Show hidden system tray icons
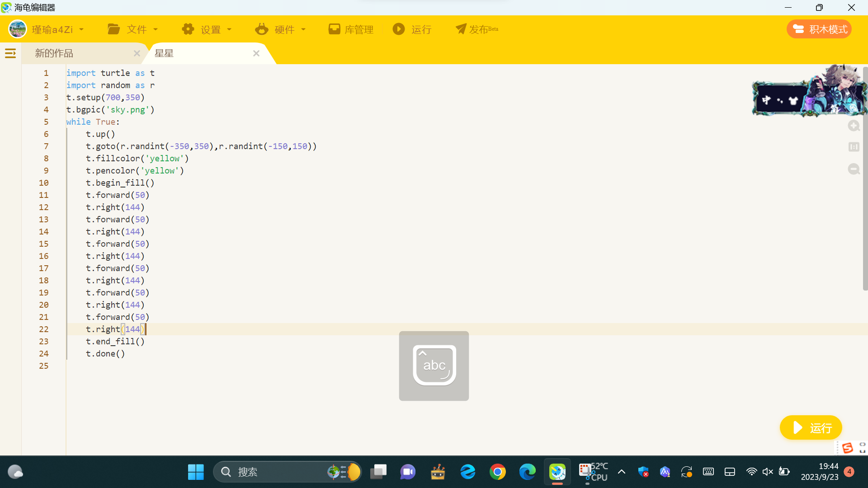Viewport: 868px width, 488px height. (x=622, y=472)
